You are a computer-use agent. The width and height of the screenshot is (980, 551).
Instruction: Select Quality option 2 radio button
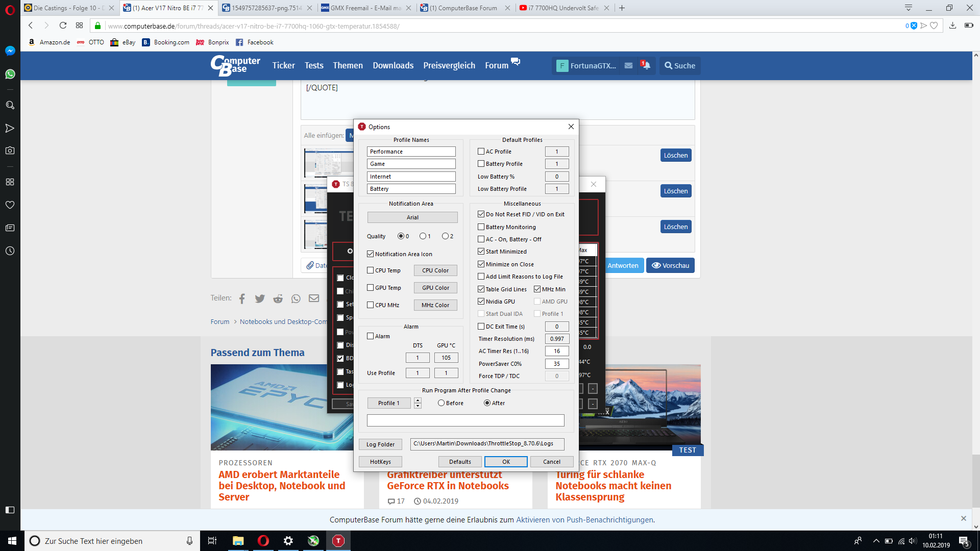(x=445, y=236)
